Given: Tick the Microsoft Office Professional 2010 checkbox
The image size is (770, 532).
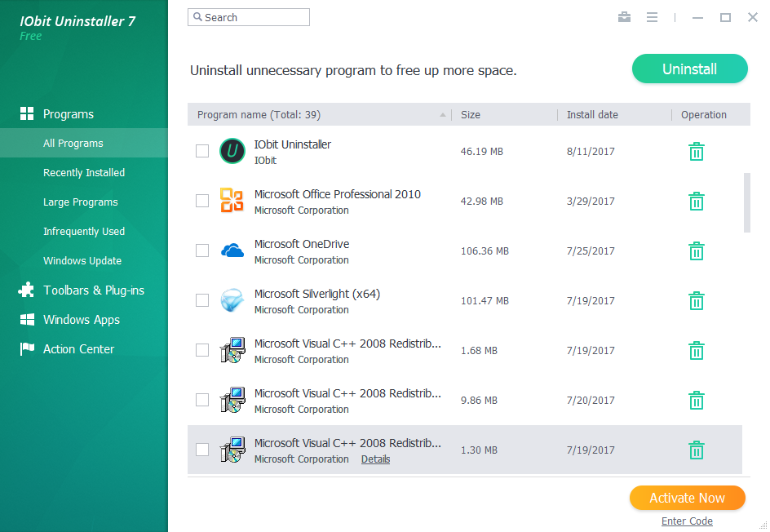Looking at the screenshot, I should click(202, 201).
